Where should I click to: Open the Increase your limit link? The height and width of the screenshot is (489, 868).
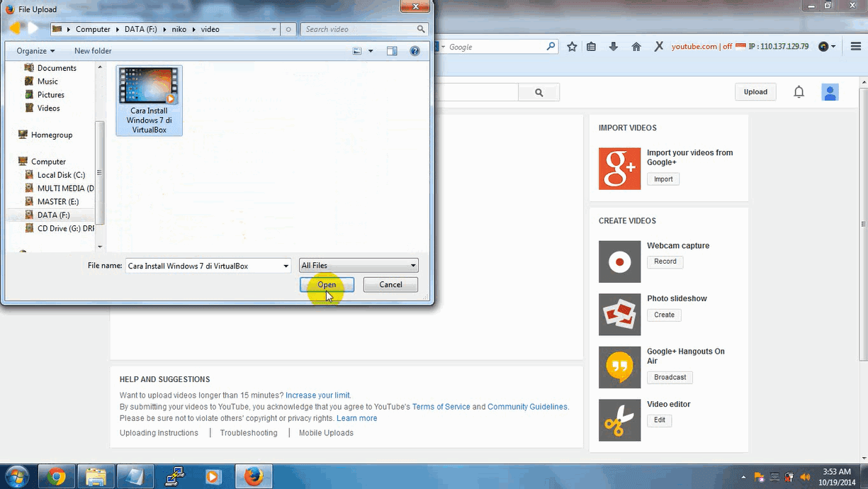[317, 395]
